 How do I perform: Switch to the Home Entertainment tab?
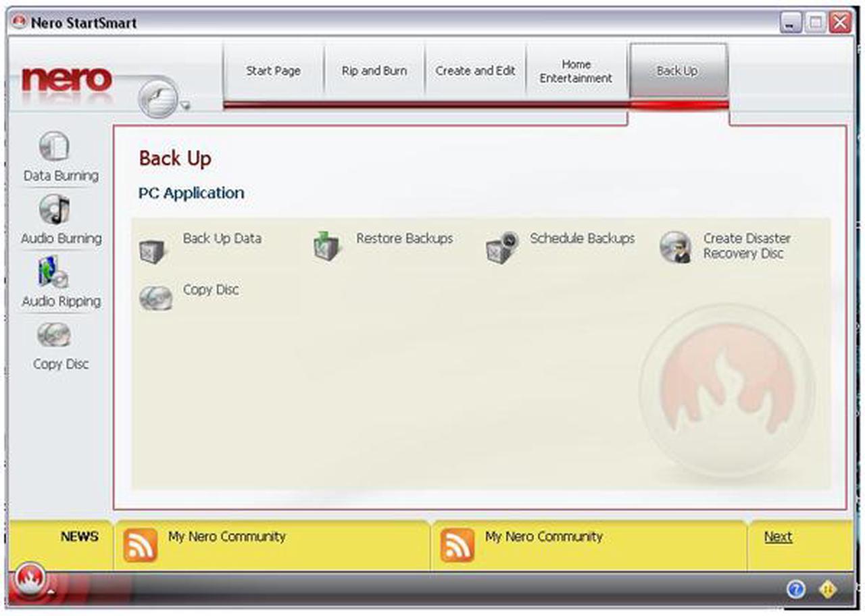[576, 71]
